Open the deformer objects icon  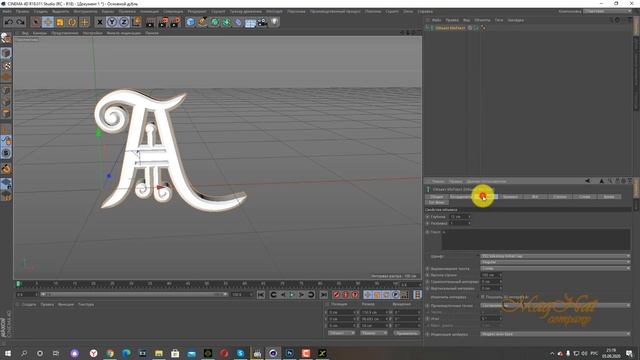pyautogui.click(x=238, y=22)
